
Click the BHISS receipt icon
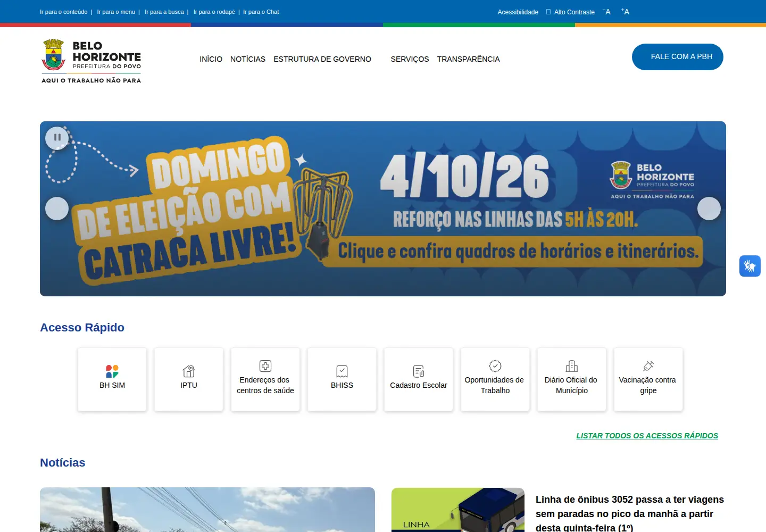click(x=342, y=371)
